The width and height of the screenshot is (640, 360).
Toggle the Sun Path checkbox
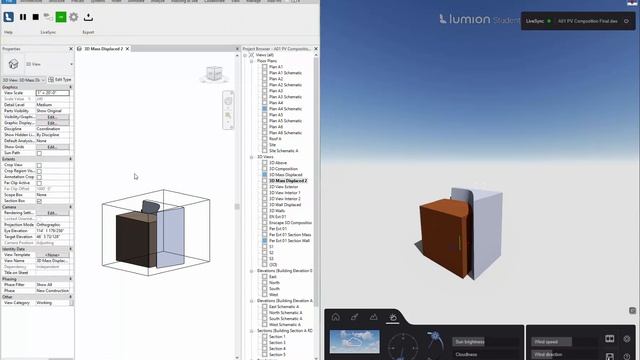tap(39, 153)
